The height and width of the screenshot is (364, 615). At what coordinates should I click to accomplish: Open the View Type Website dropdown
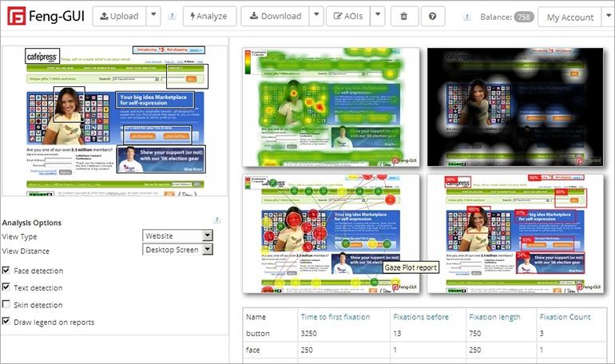coord(177,235)
